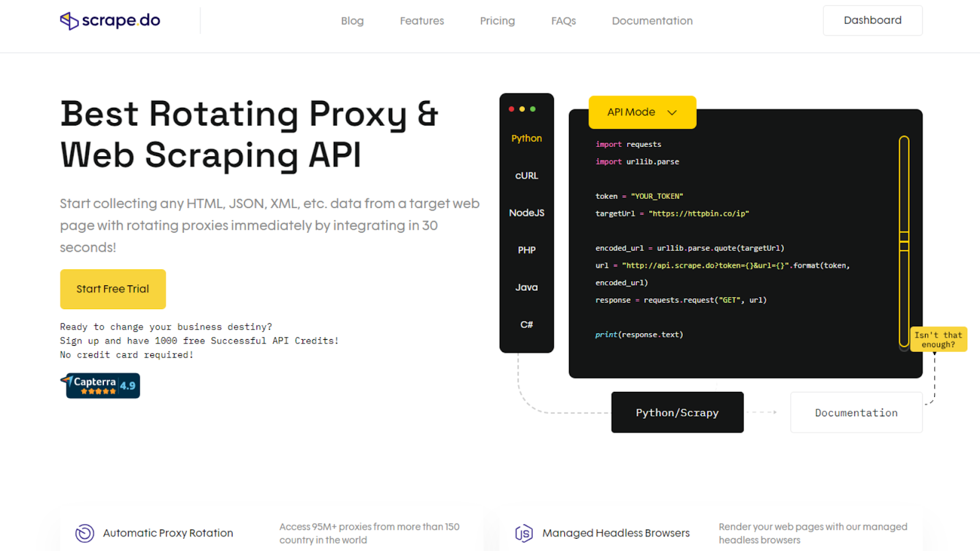Open the API Mode dropdown
980x551 pixels.
[x=642, y=112]
